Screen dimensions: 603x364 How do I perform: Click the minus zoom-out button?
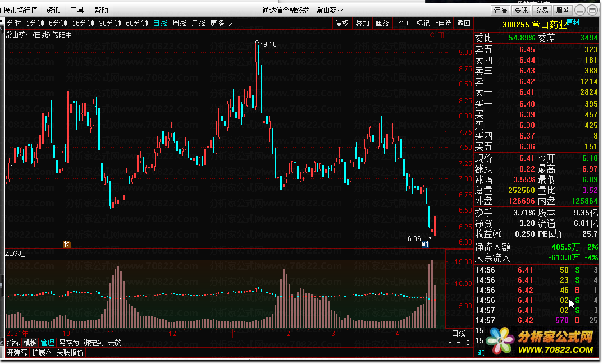click(x=458, y=343)
